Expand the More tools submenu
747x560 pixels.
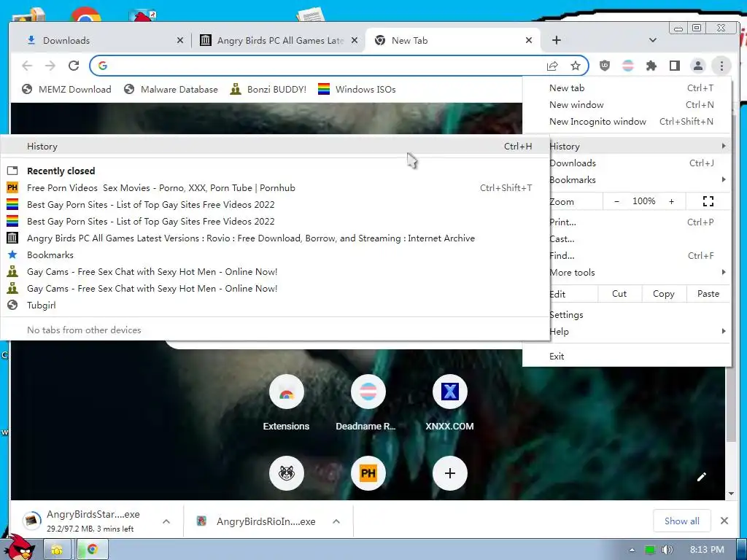click(639, 273)
